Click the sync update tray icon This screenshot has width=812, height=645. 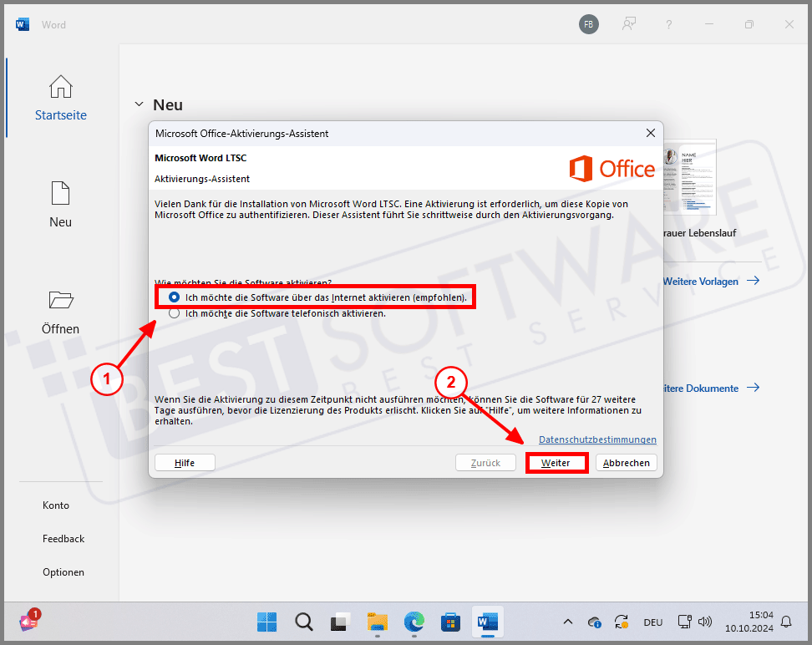tap(622, 622)
